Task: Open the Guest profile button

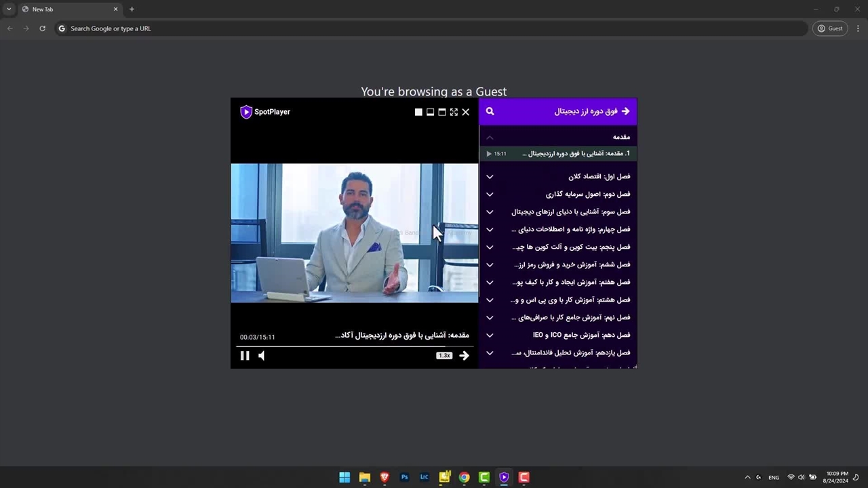Action: (830, 28)
